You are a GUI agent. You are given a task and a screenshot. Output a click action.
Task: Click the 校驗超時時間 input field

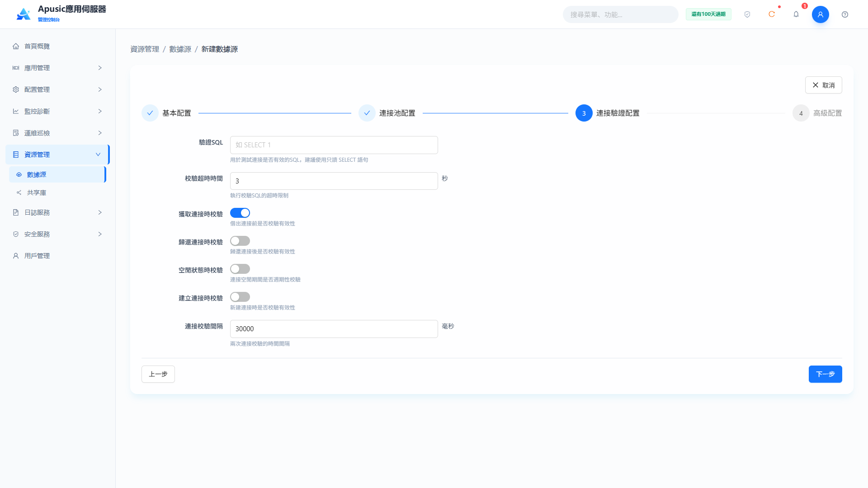coord(334,181)
